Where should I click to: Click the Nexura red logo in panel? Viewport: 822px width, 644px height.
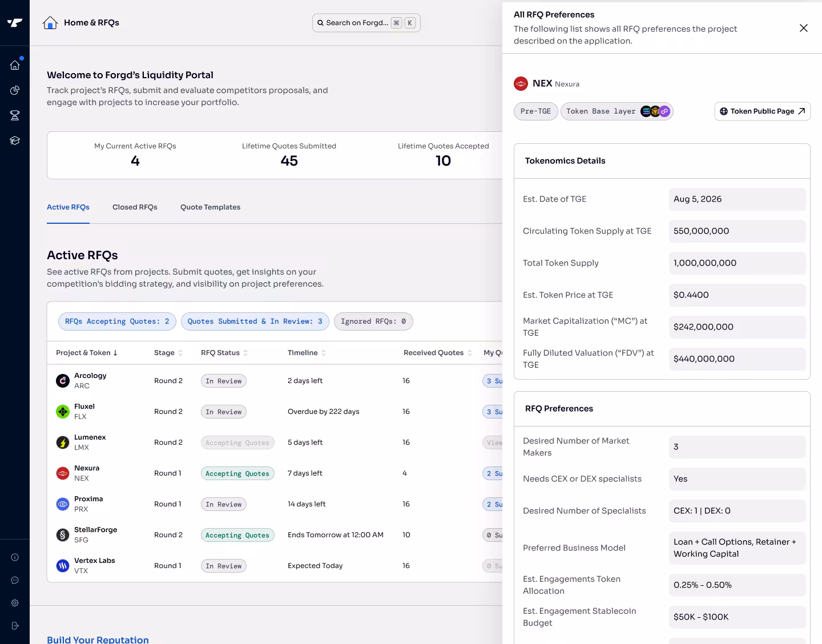521,84
